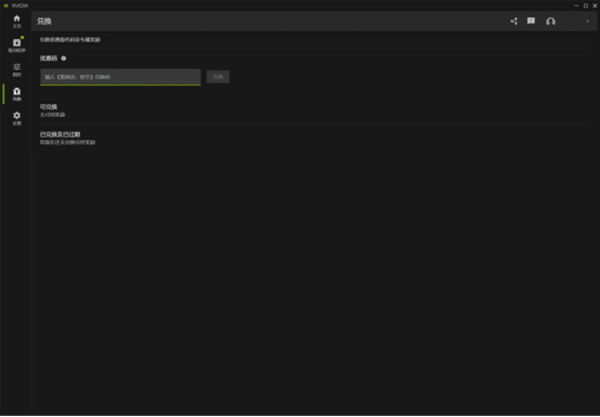Expand the account dropdown arrow at top right
Viewport: 600px width, 417px height.
tap(587, 21)
